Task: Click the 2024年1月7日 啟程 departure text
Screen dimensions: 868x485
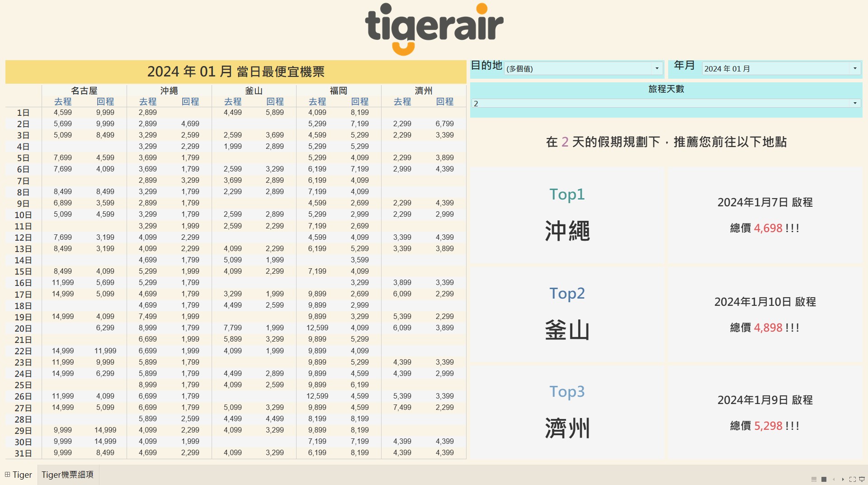Action: pos(765,202)
